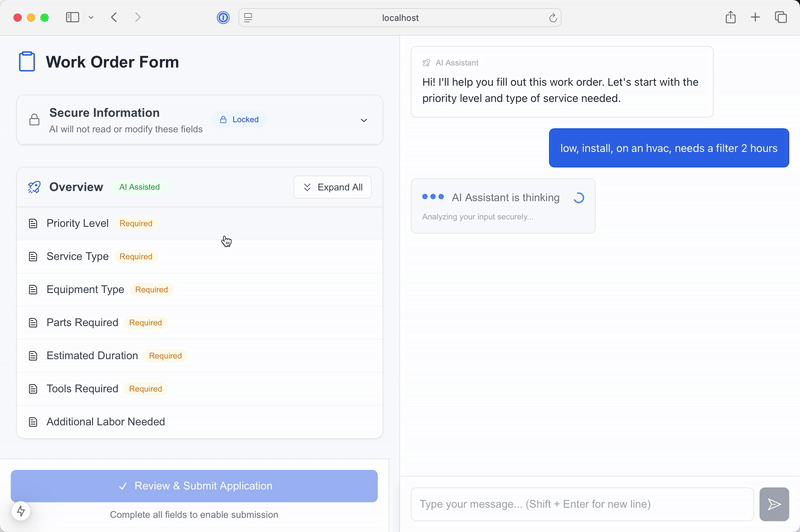Click the padlock icon in Secure Information
Image resolution: width=800 pixels, height=532 pixels.
(x=34, y=120)
